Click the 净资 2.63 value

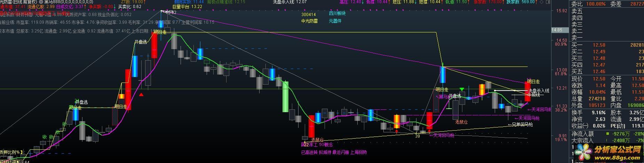[x=601, y=119]
